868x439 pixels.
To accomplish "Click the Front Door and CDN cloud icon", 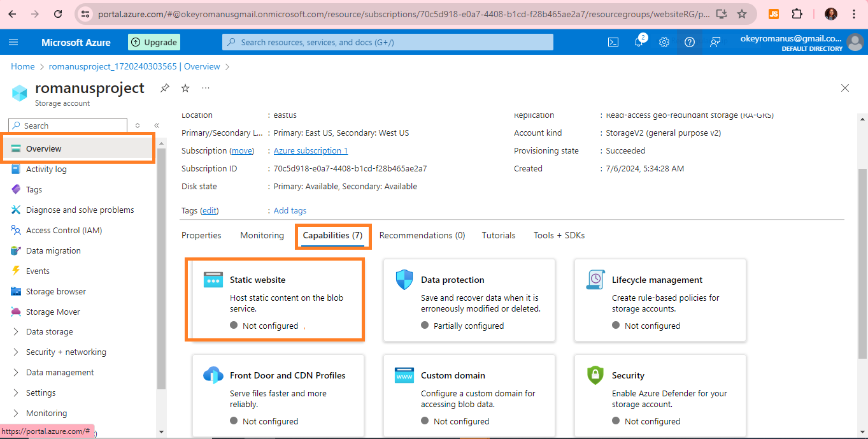I will point(213,375).
